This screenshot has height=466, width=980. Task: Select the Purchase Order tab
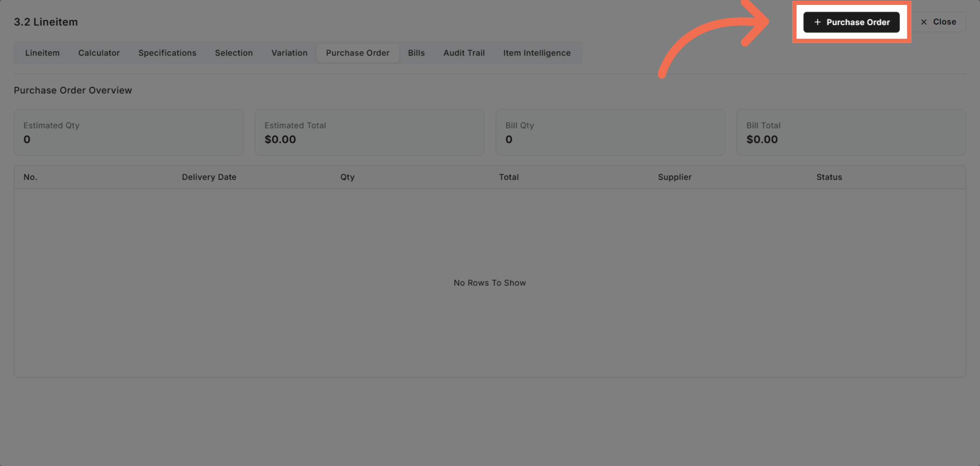[x=357, y=53]
